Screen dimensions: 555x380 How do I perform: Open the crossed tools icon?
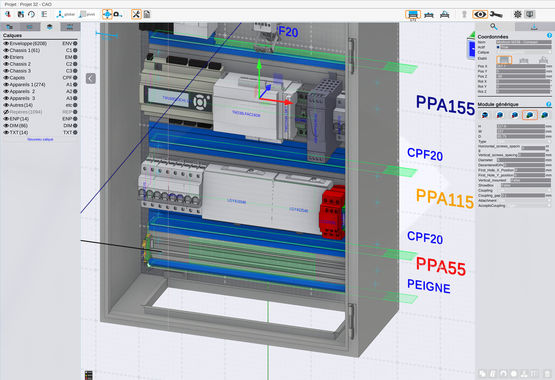click(x=136, y=15)
